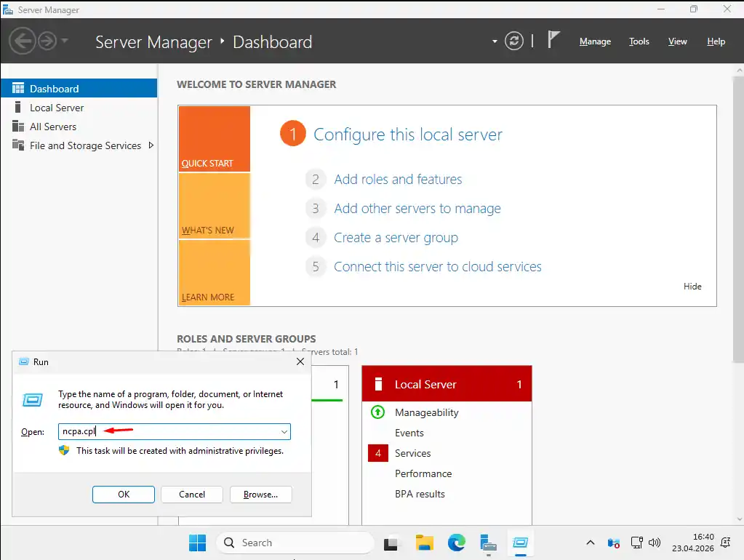The height and width of the screenshot is (560, 744).
Task: Open Task View icon on taskbar
Action: point(391,543)
